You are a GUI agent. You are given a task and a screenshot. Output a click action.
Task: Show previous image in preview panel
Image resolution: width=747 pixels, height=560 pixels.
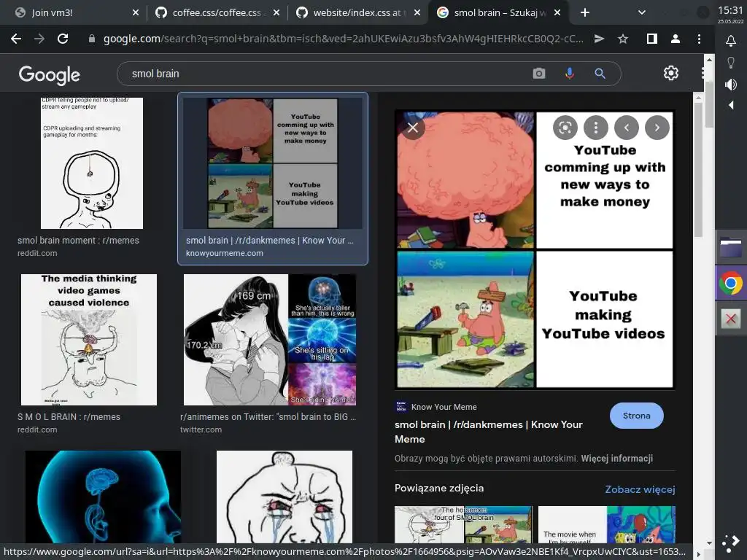pyautogui.click(x=627, y=128)
